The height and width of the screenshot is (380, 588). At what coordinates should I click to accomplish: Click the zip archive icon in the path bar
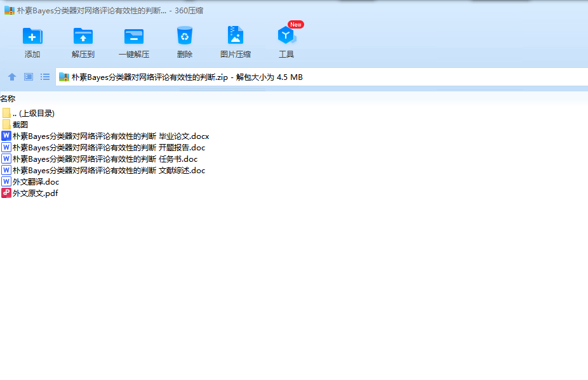pos(64,77)
